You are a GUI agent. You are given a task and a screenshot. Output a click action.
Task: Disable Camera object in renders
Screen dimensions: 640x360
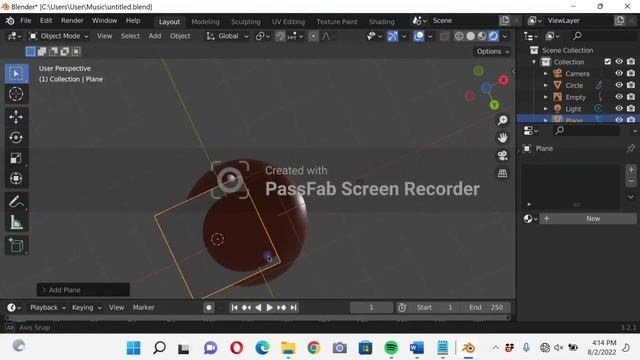631,73
